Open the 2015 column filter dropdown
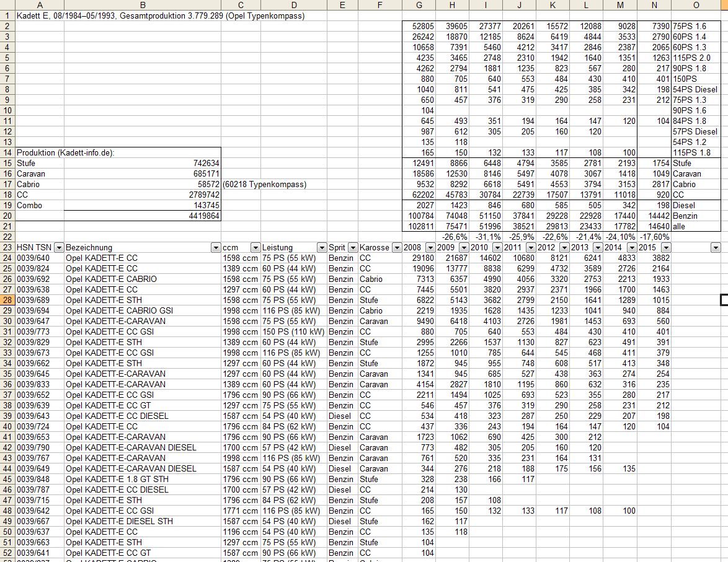Viewport: 728px width, 562px height. [665, 247]
